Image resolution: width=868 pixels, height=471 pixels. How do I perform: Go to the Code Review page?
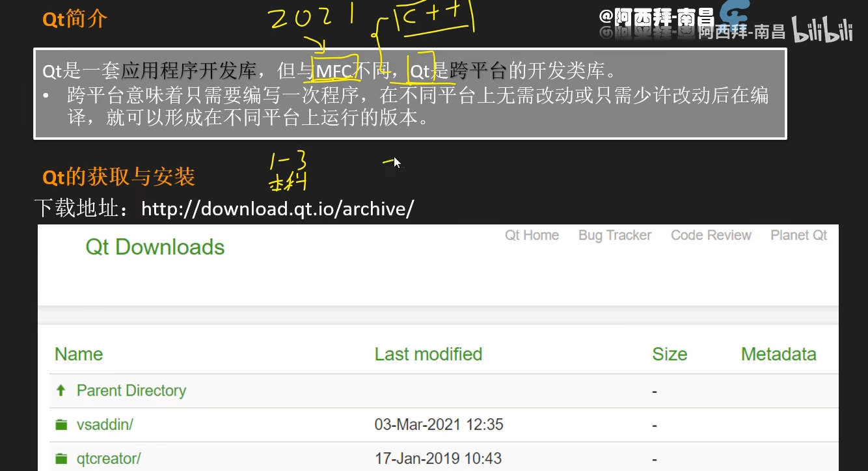pyautogui.click(x=711, y=235)
